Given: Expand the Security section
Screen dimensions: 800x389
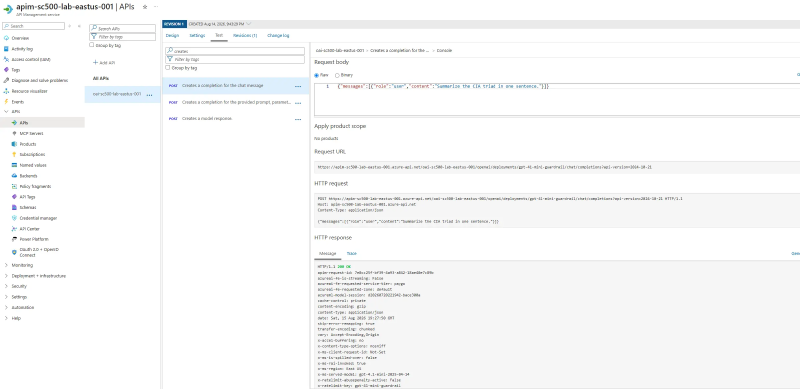Looking at the screenshot, I should click(6, 286).
